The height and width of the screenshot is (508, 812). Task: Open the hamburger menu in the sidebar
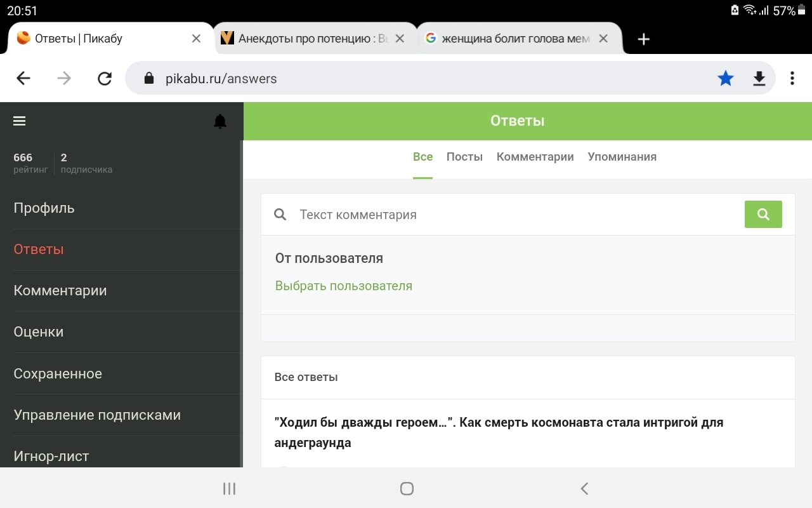click(20, 121)
